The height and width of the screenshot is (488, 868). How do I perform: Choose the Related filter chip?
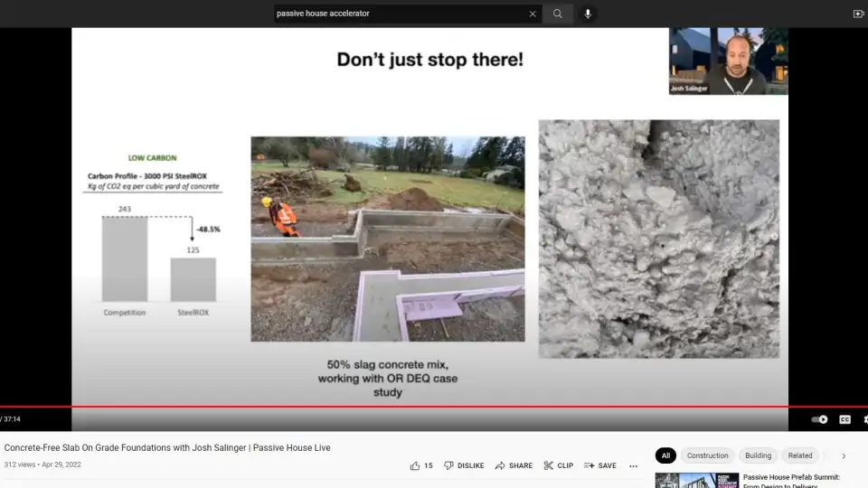[799, 455]
